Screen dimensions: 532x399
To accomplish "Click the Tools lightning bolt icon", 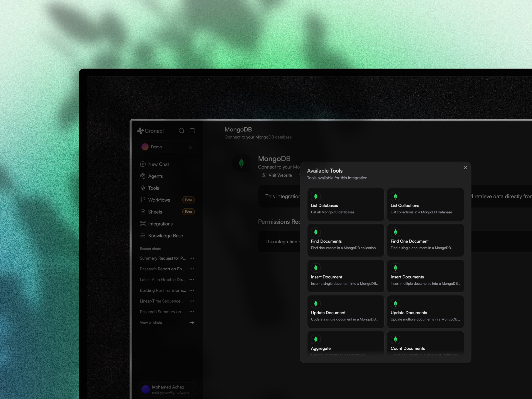I will 143,188.
